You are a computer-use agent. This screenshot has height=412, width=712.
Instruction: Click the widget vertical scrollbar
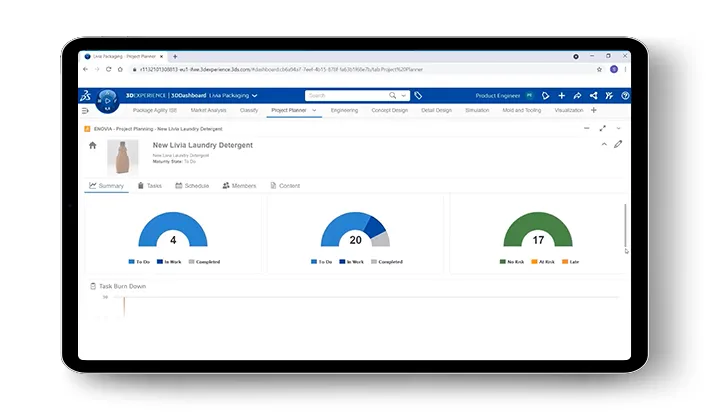(x=625, y=226)
